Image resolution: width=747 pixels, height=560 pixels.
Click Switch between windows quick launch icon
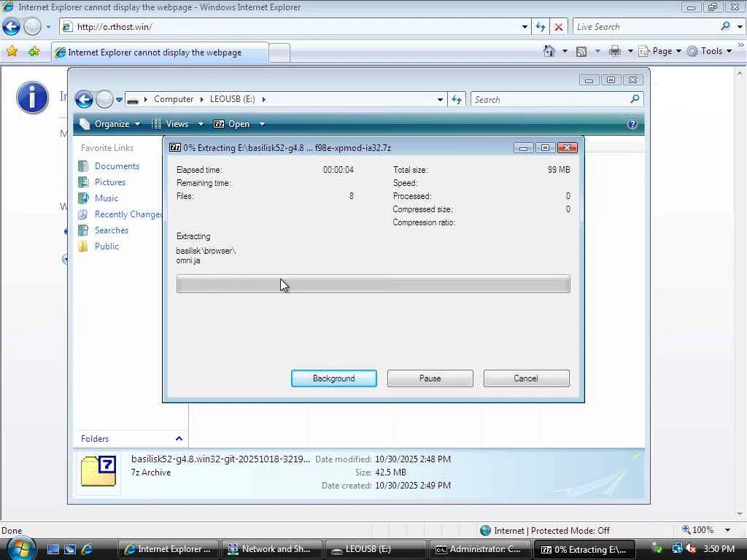coord(70,549)
